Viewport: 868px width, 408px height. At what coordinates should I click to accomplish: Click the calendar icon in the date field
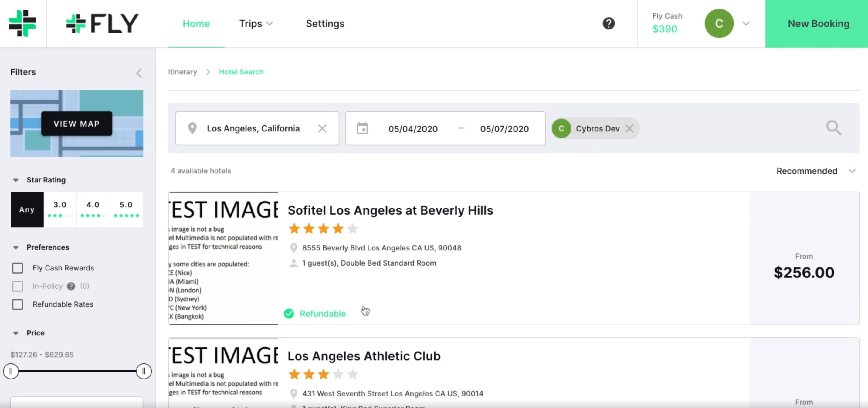click(x=362, y=128)
